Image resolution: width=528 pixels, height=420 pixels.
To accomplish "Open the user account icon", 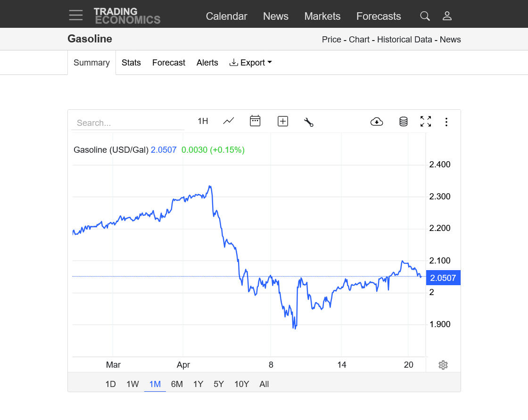I will (447, 16).
